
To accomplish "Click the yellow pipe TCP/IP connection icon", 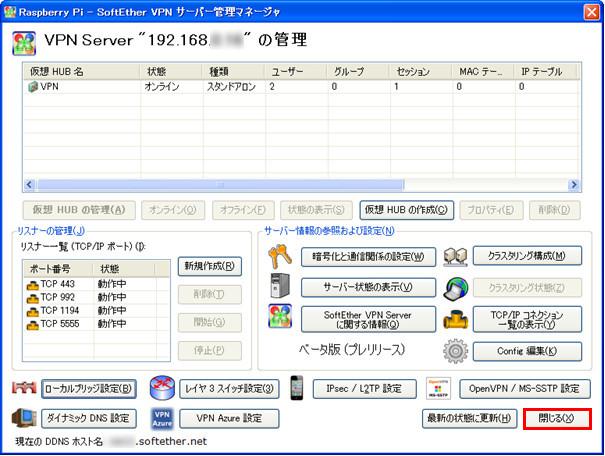I will (455, 319).
